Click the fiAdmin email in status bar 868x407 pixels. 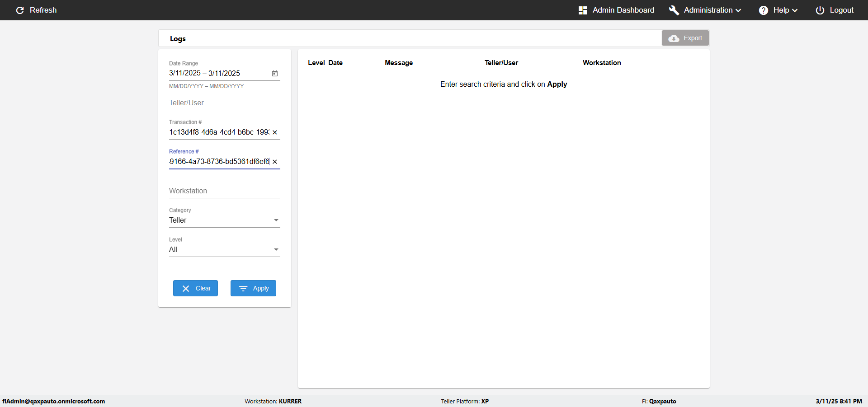click(53, 401)
